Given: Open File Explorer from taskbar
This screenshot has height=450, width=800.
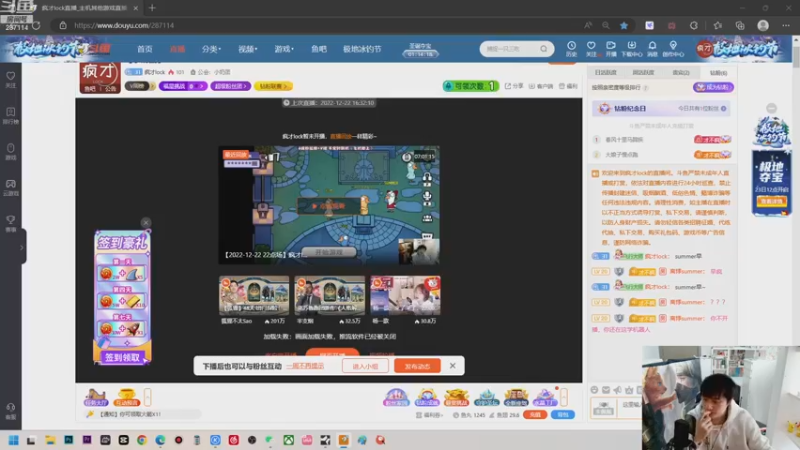Looking at the screenshot, I should (50, 440).
